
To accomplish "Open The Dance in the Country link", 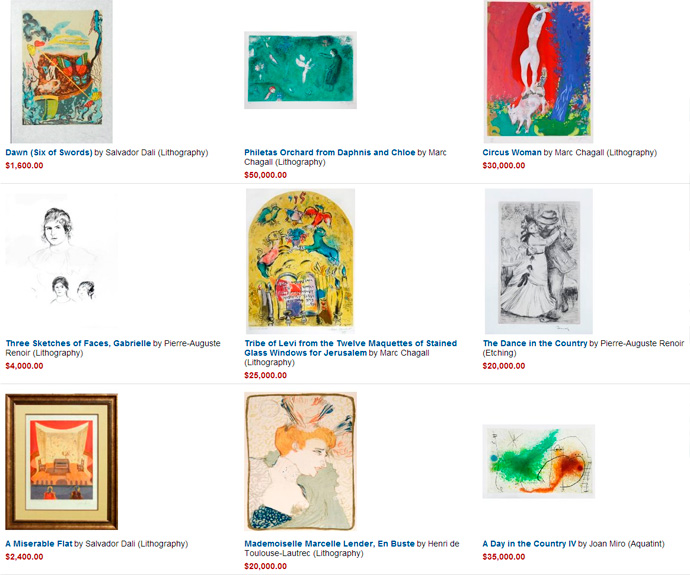I will pyautogui.click(x=535, y=343).
